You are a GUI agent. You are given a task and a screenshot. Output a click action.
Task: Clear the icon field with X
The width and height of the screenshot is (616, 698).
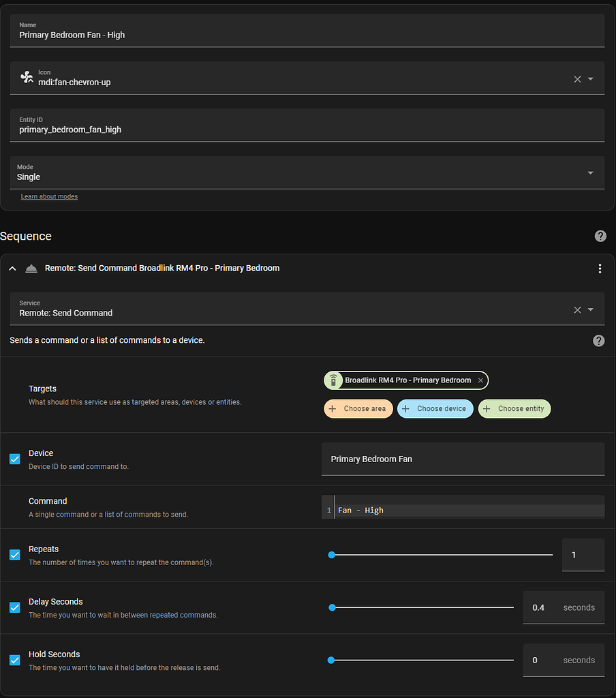tap(577, 79)
